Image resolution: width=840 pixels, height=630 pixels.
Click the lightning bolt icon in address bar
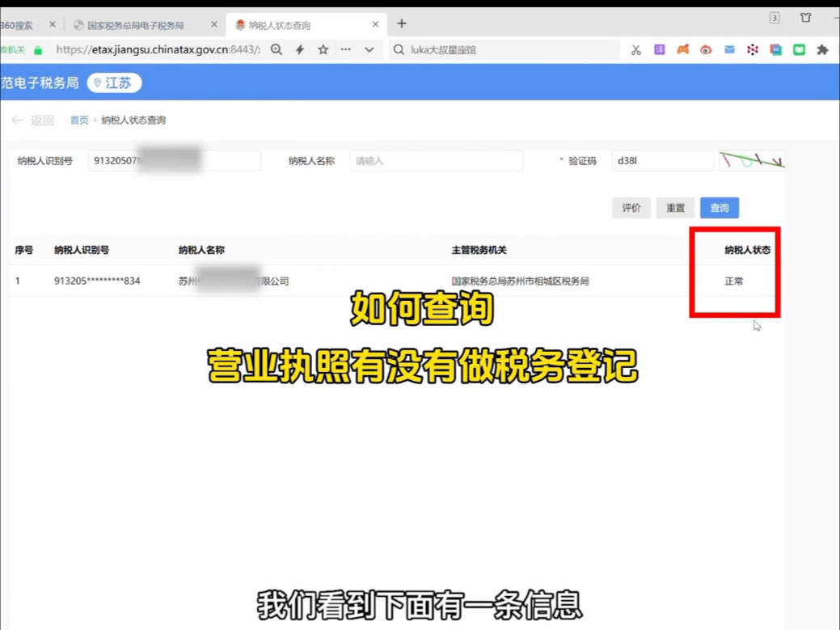[299, 49]
